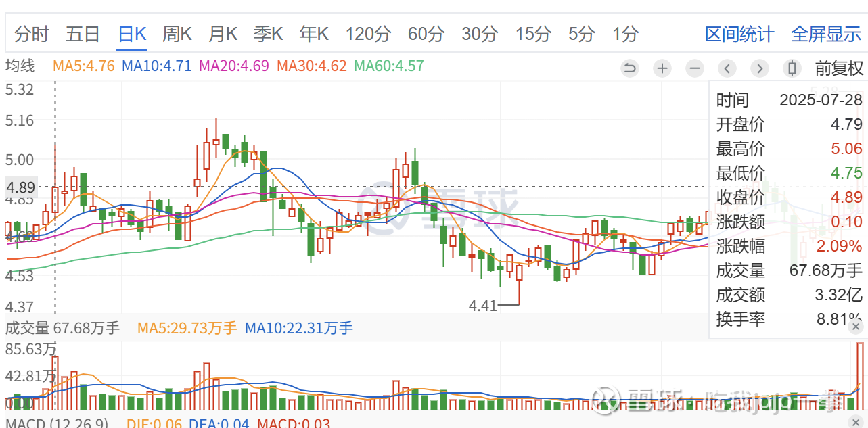This screenshot has width=868, height=428.
Task: Click the 5.32 y-axis price label
Action: coord(19,89)
